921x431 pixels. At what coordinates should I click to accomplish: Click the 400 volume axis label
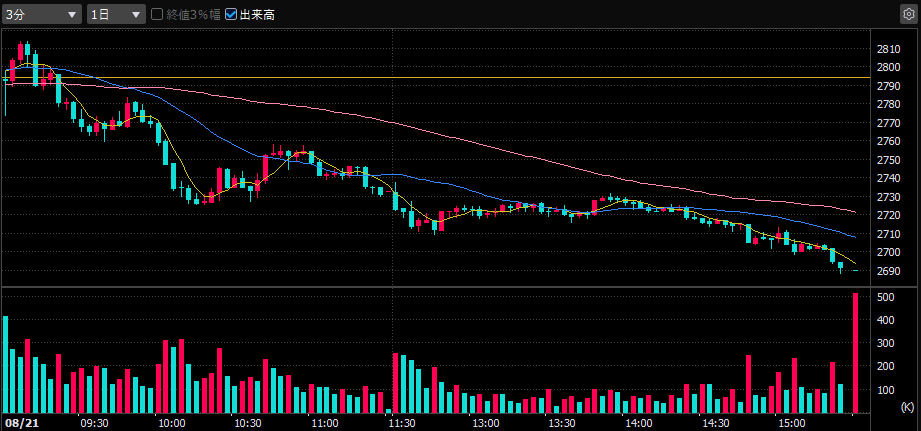click(x=886, y=321)
